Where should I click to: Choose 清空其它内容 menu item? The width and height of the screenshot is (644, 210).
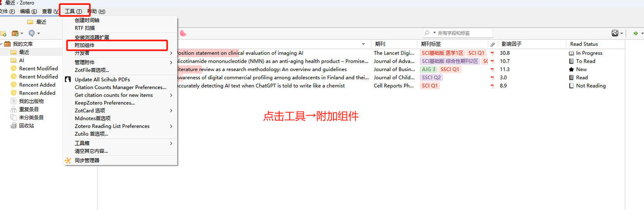point(120,151)
